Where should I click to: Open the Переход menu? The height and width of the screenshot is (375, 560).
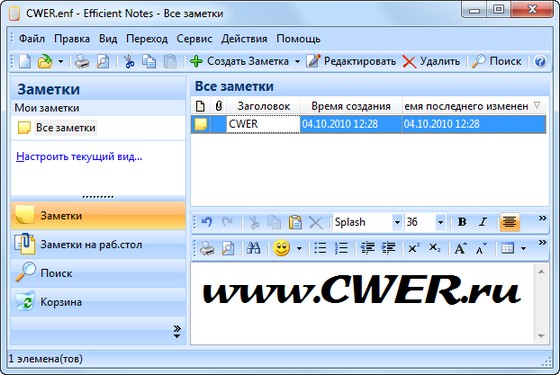click(x=147, y=38)
